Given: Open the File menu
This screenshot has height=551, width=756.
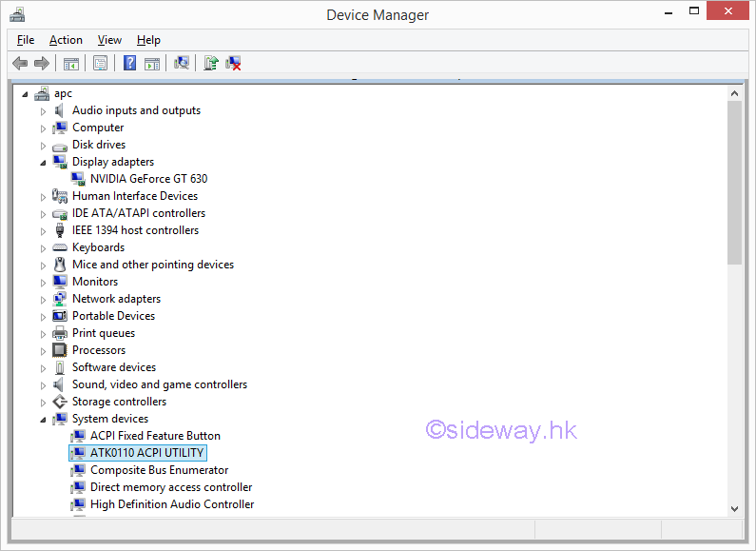Looking at the screenshot, I should click(x=26, y=40).
